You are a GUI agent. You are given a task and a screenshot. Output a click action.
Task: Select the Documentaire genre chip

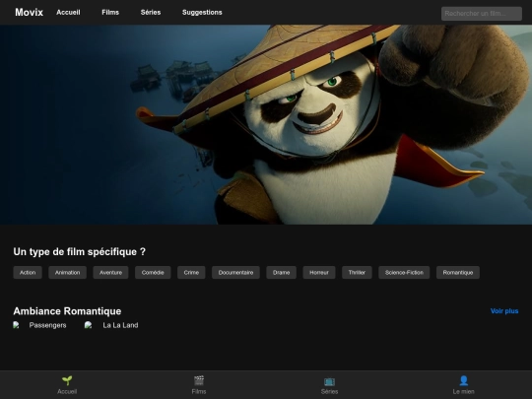pos(235,273)
